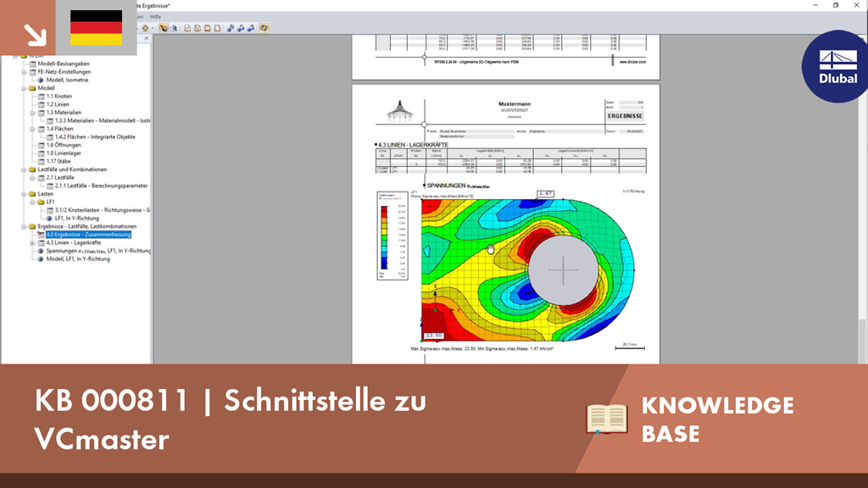This screenshot has width=868, height=488.
Task: Click the Ergebnisse - Lastfälle folder icon
Action: coord(33,226)
